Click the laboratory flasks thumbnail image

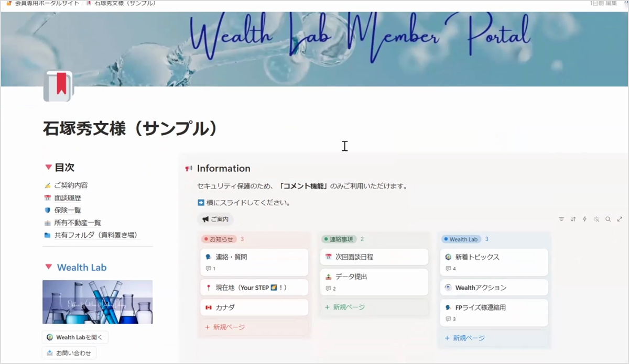point(97,302)
